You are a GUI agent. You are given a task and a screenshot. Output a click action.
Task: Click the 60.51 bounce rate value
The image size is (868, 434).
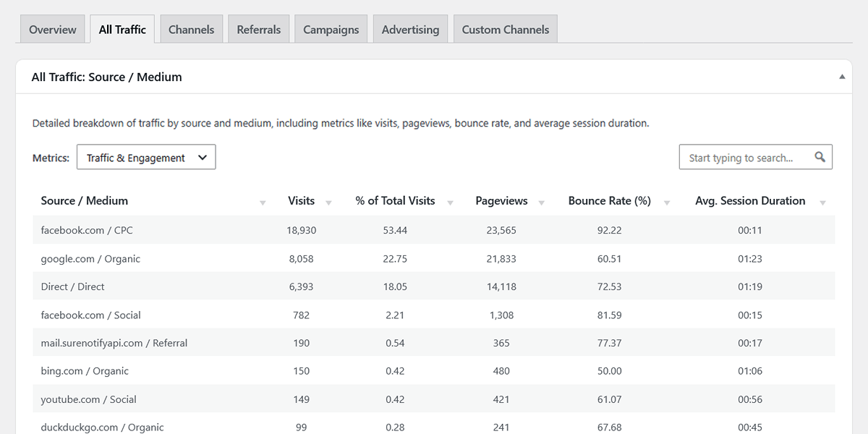[609, 258]
